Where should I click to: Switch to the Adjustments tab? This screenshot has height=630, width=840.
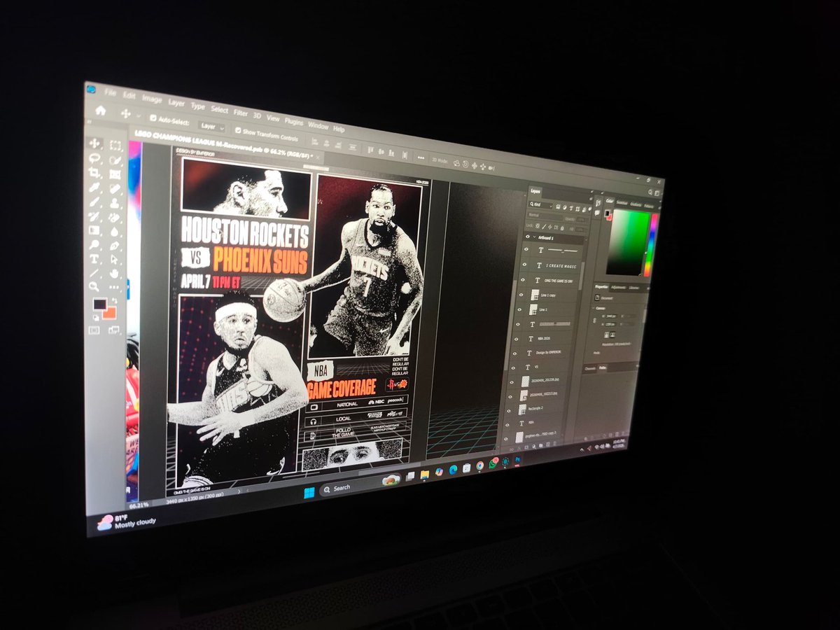(x=618, y=287)
